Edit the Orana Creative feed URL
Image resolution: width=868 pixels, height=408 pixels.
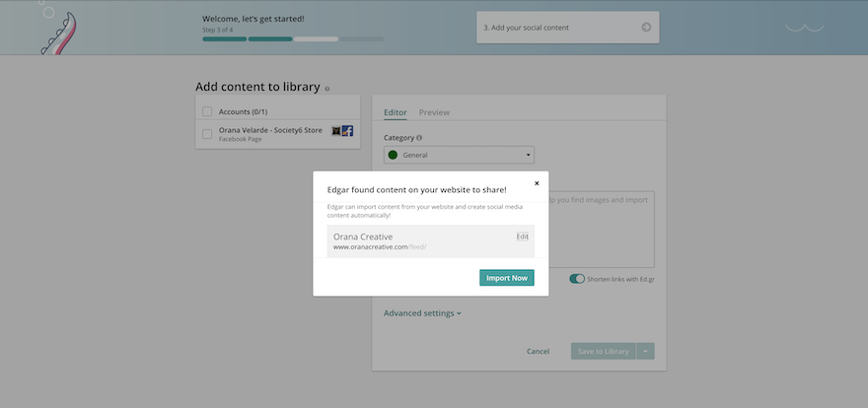(523, 237)
